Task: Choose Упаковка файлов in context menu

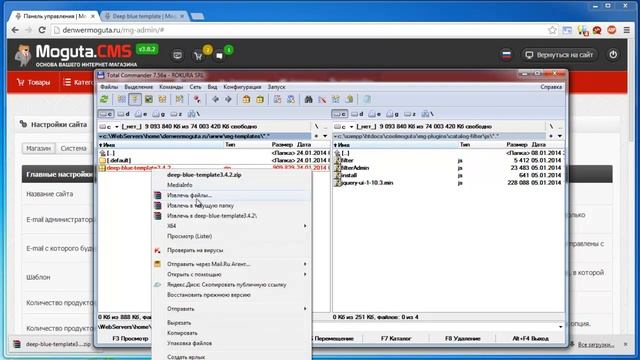Action: [231, 343]
